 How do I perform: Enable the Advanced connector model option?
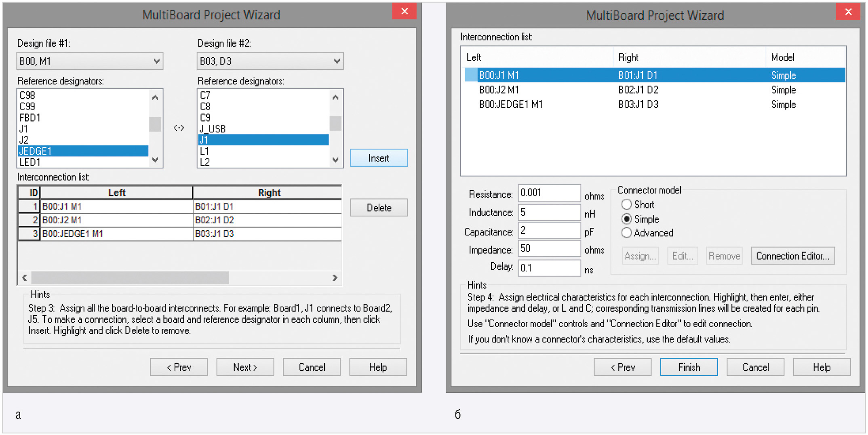pyautogui.click(x=626, y=233)
